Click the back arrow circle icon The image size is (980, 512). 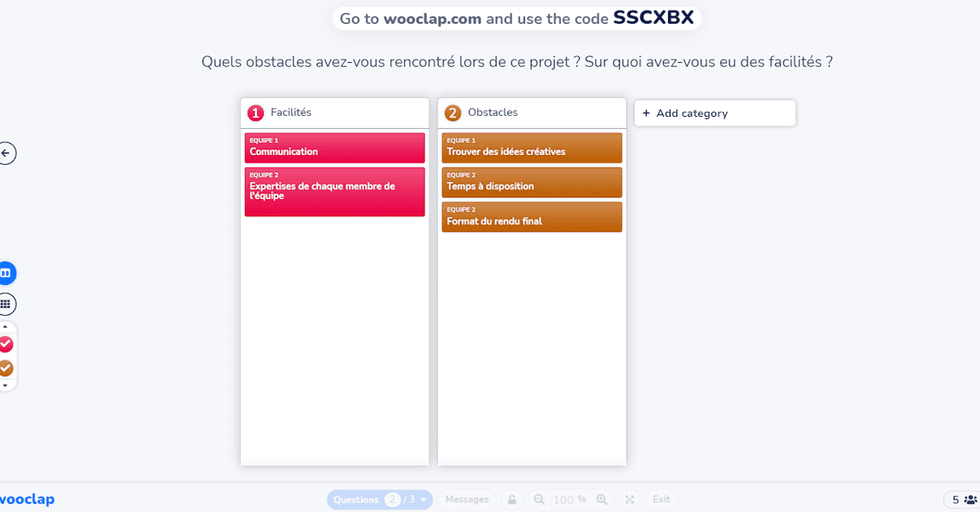pyautogui.click(x=7, y=153)
